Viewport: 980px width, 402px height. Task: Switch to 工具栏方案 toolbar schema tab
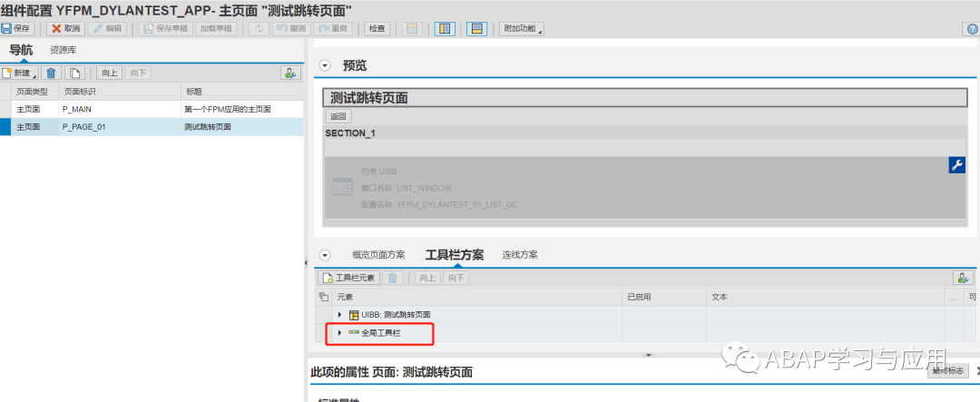455,255
